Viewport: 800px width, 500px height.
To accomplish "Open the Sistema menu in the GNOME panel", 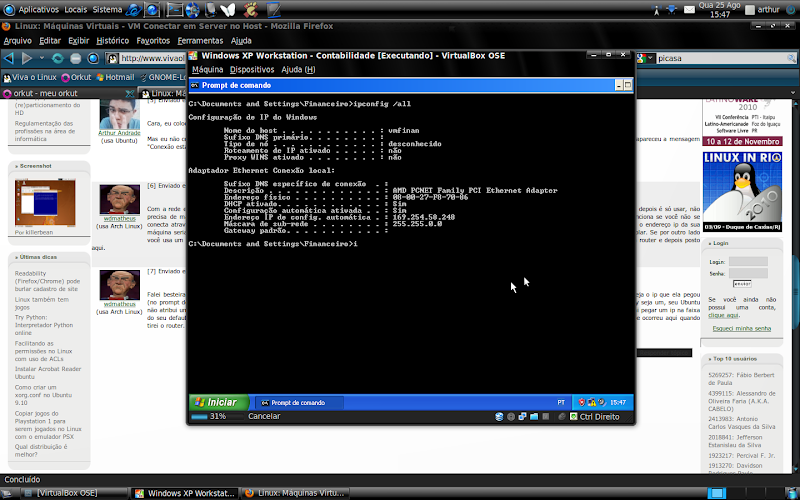I will coord(107,10).
